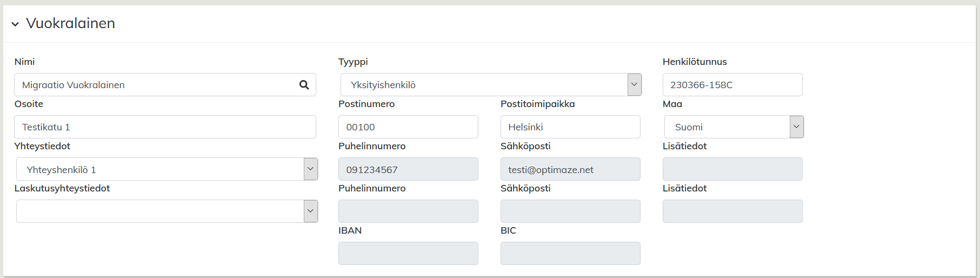980x278 pixels.
Task: Click the Lisätiedot field in Yhteystiedot row
Action: pyautogui.click(x=732, y=169)
